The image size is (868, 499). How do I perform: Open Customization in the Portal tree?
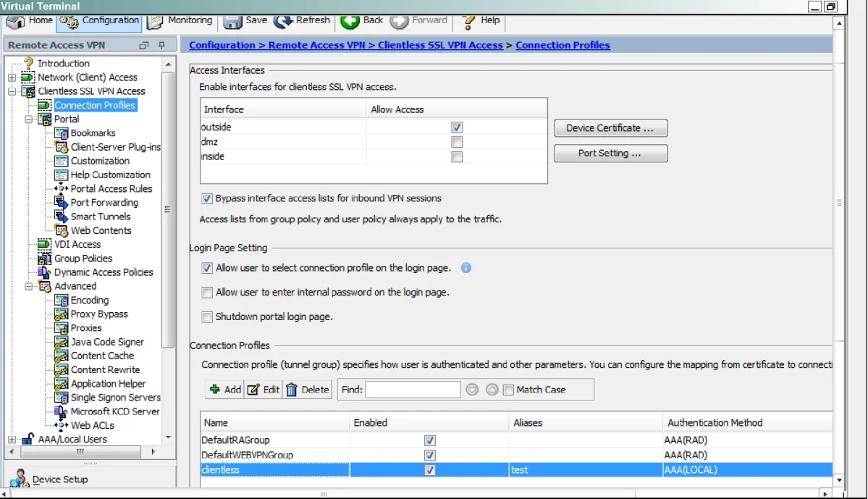click(100, 161)
